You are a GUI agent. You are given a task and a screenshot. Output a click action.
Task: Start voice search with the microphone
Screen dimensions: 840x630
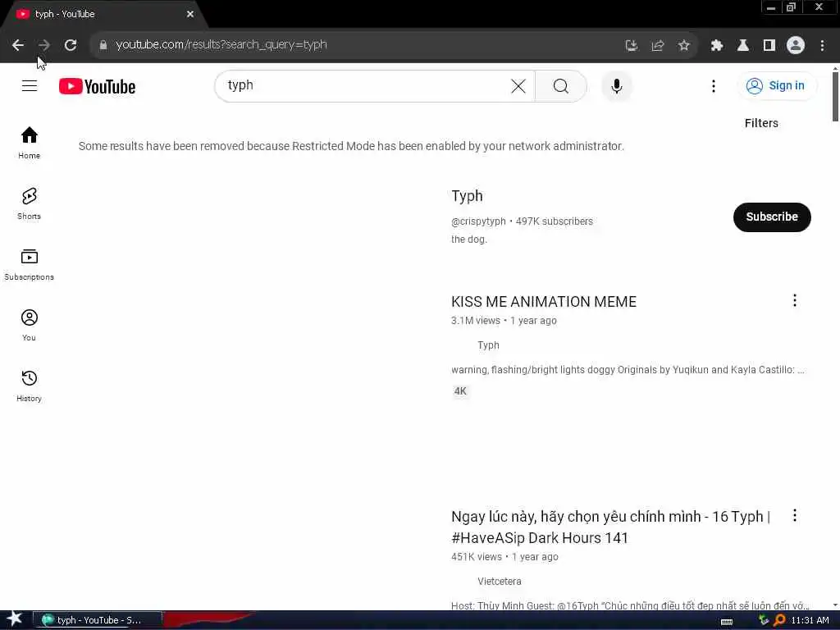point(617,86)
